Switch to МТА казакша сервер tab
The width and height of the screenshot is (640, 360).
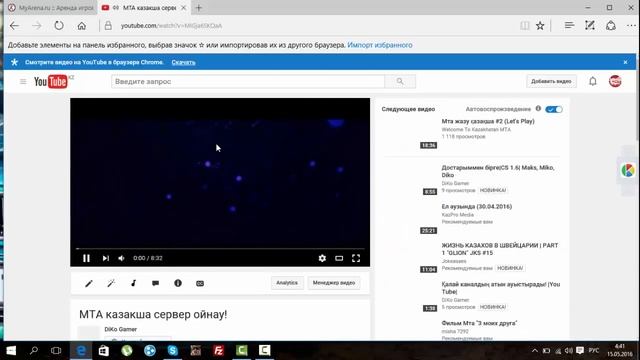(x=144, y=8)
